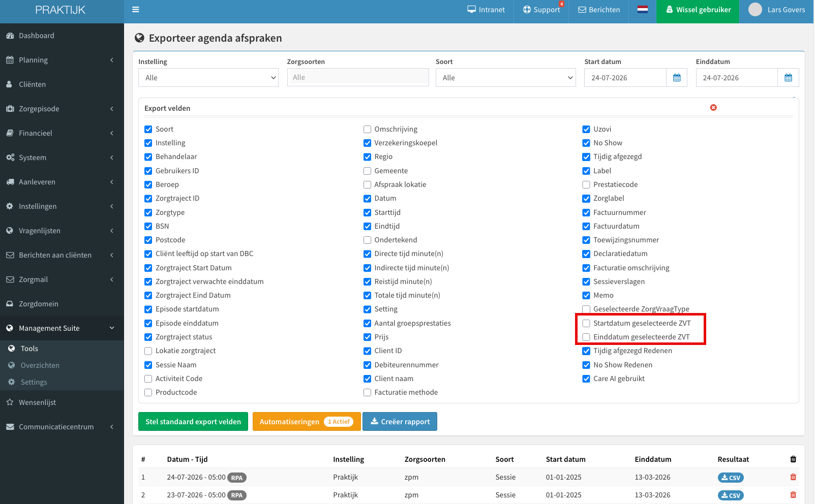Click the Overzichten globe icon
The width and height of the screenshot is (815, 504).
point(12,365)
